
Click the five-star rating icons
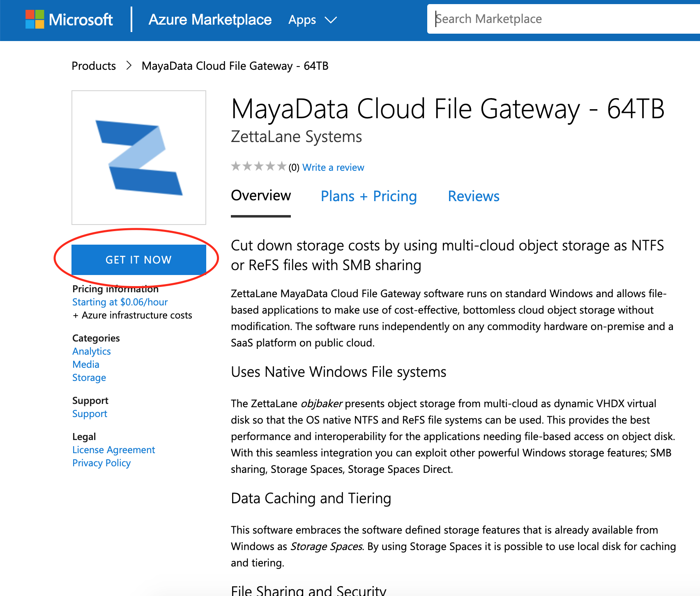(258, 167)
